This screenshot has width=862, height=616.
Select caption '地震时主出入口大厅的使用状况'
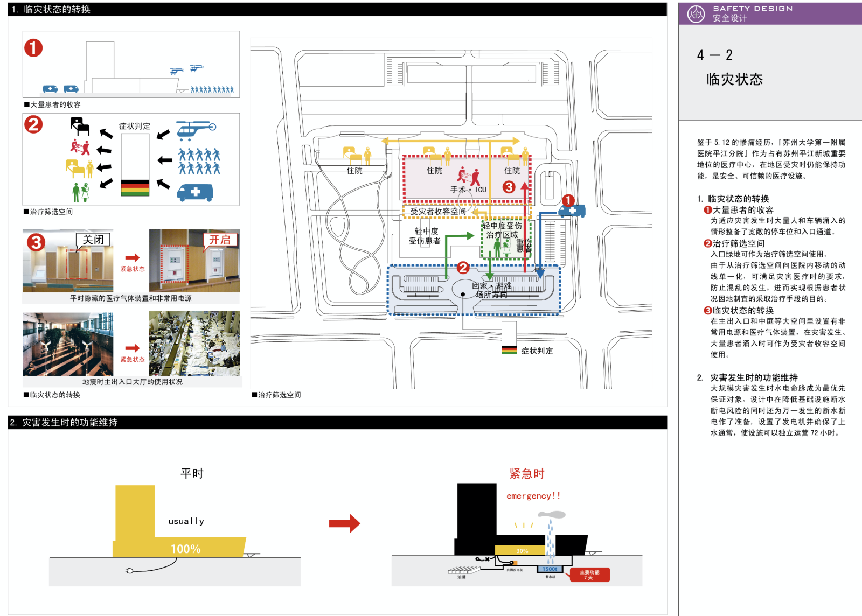click(133, 382)
